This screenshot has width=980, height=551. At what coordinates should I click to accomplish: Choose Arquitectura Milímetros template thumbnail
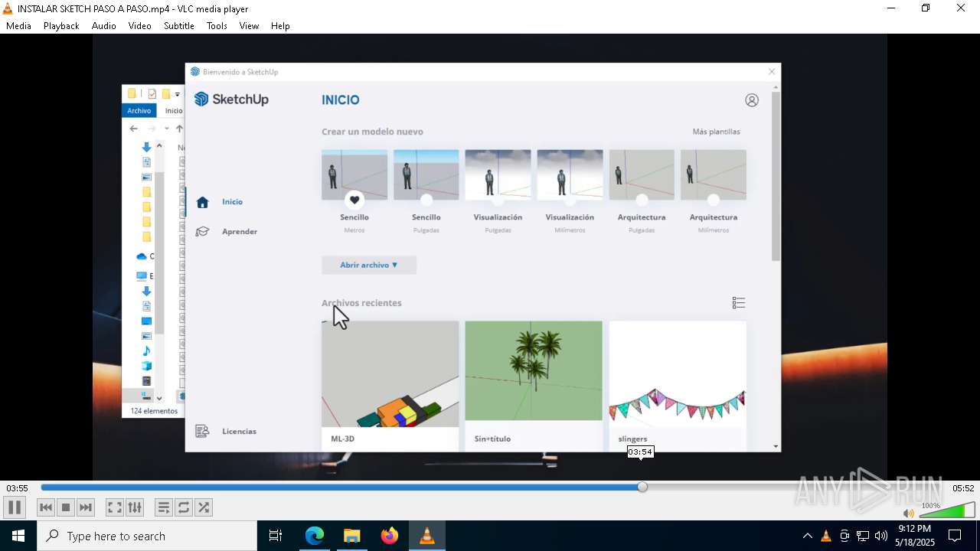[714, 174]
